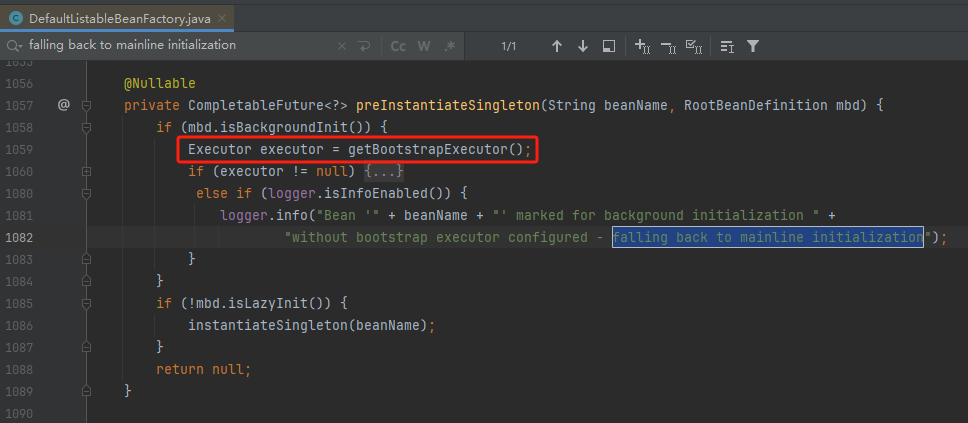Unselect current occurrence icon
The image size is (968, 423).
coord(668,46)
